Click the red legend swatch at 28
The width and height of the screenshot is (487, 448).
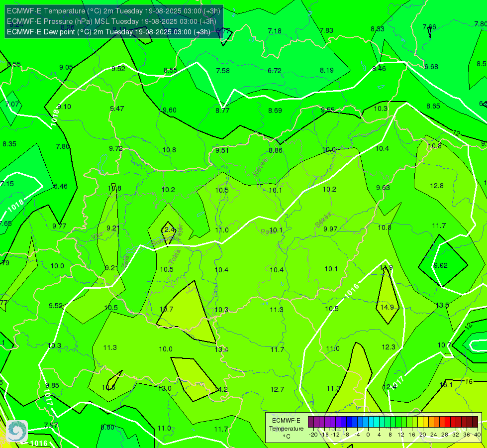448,422
